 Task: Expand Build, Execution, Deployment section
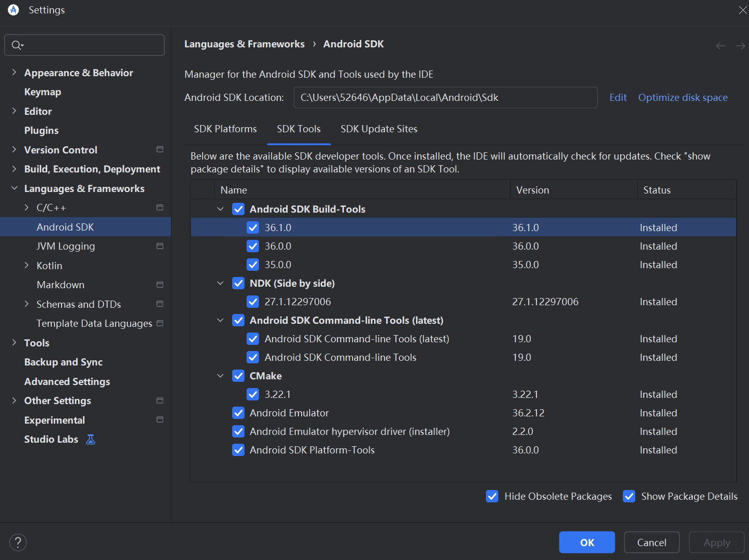pos(14,169)
